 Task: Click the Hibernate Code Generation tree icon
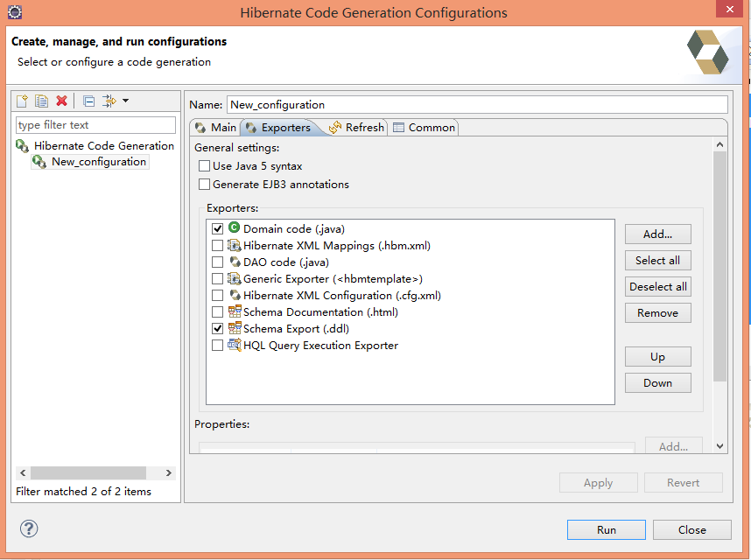click(23, 145)
